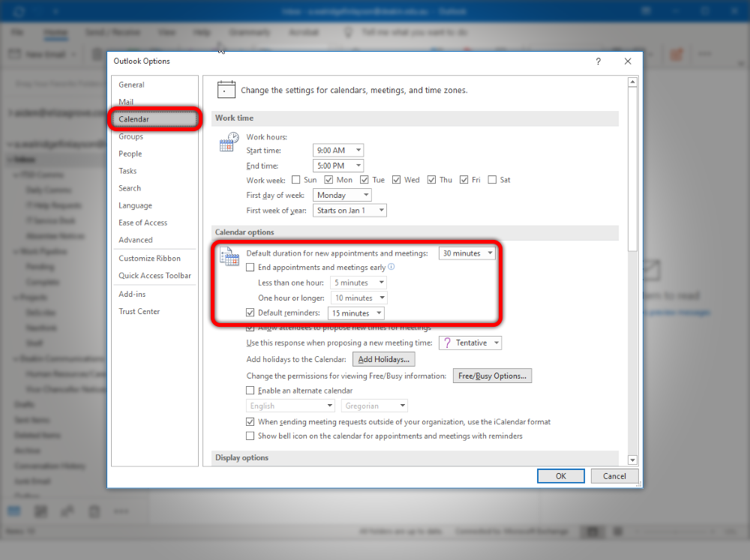Image resolution: width=750 pixels, height=560 pixels.
Task: Open the One hour or longer dropdown
Action: 358,298
